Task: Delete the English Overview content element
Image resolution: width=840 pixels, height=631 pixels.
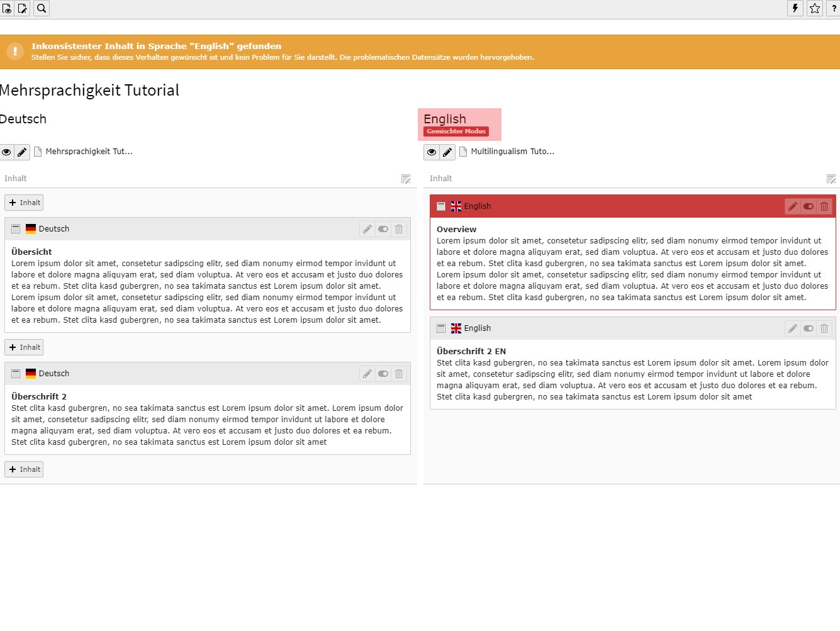Action: click(x=824, y=206)
